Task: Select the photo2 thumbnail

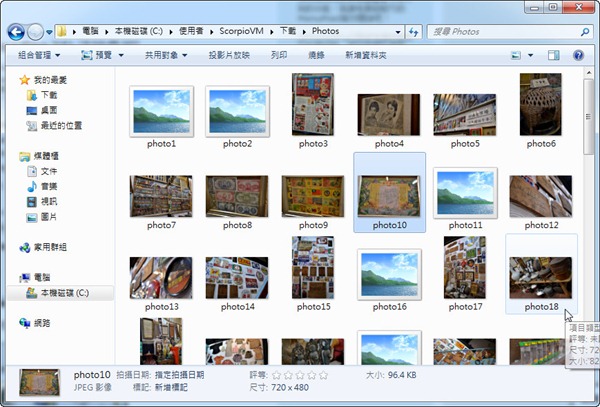Action: coord(237,112)
